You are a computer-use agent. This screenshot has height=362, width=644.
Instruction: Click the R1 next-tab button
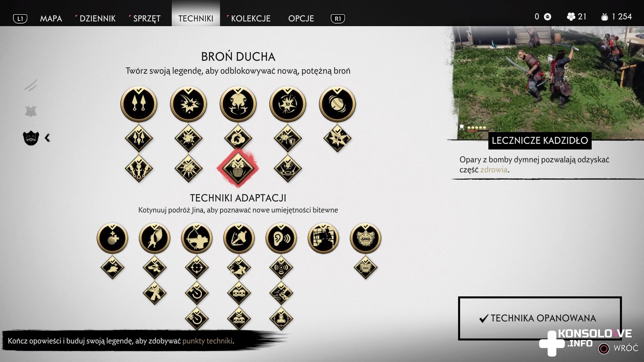coord(338,19)
